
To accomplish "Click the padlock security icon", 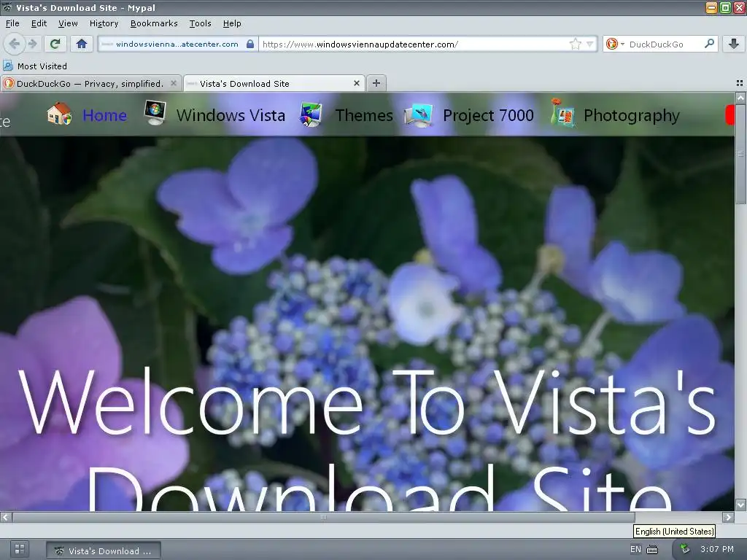I will 250,44.
